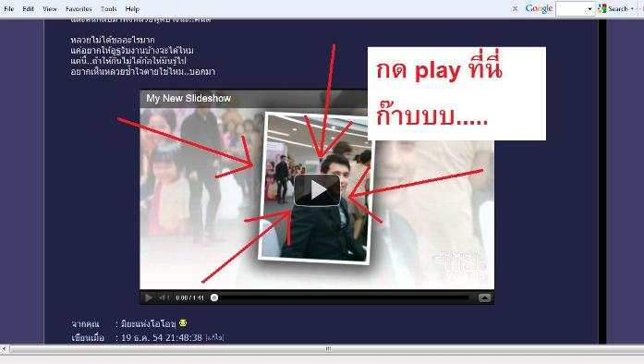The image size is (644, 364).
Task: Start playback with the player bar play icon
Action: [x=149, y=297]
